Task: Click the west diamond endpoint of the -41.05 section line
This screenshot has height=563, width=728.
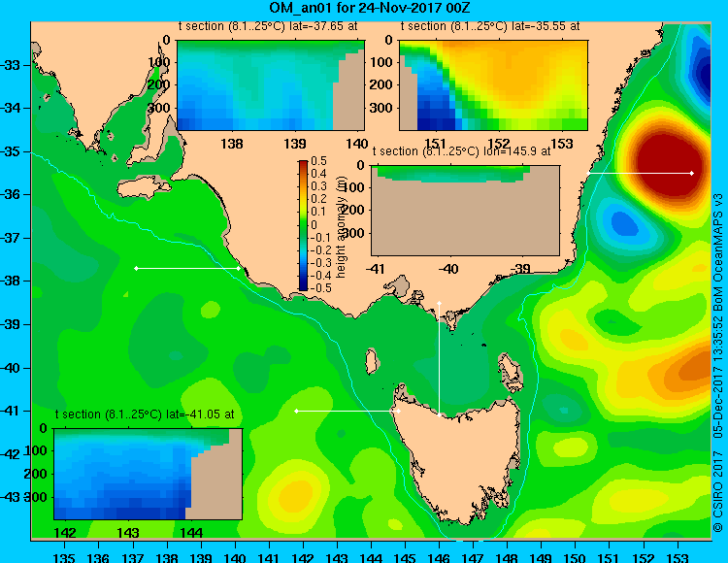Action: coord(297,411)
